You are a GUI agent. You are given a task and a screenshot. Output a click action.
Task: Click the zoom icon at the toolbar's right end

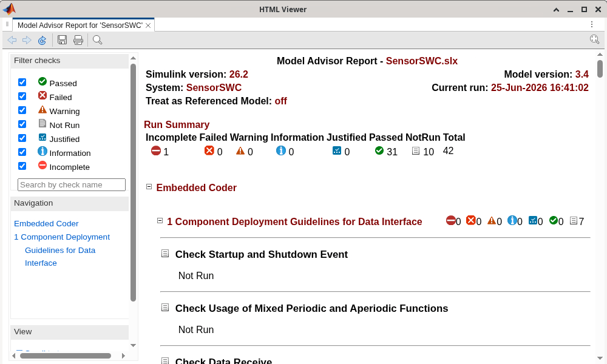click(x=594, y=39)
